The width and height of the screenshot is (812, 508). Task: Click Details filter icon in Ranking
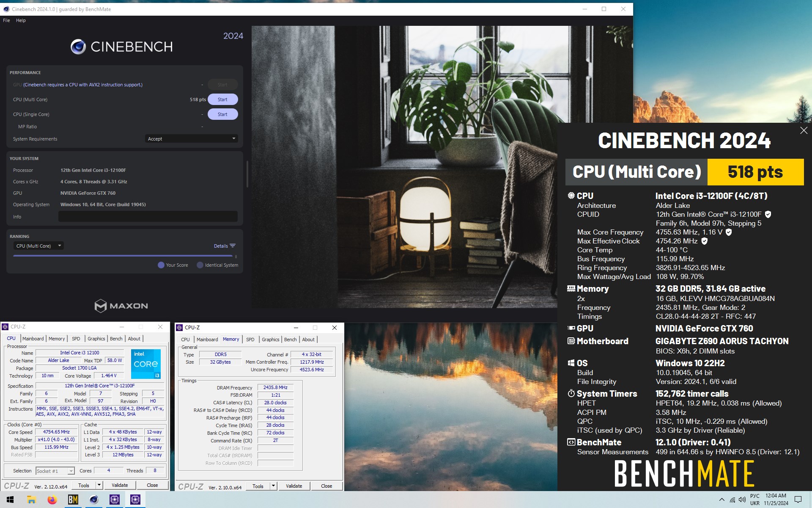(233, 246)
